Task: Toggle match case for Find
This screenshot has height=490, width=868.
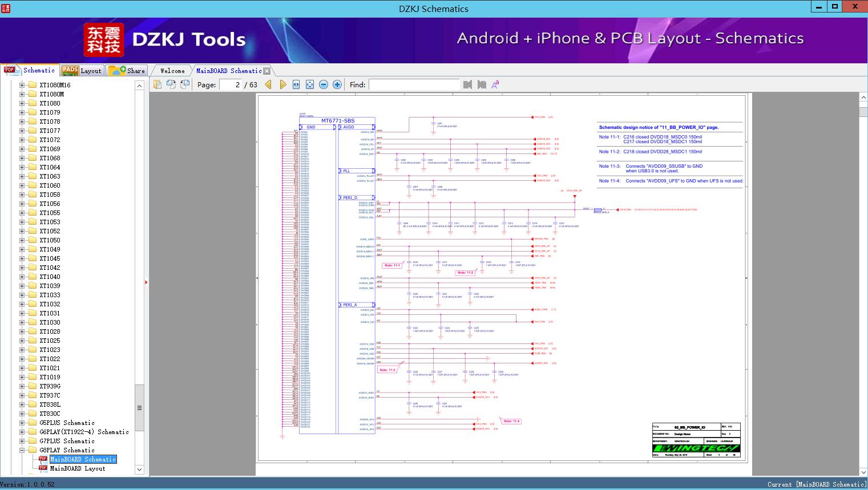Action: pyautogui.click(x=495, y=84)
